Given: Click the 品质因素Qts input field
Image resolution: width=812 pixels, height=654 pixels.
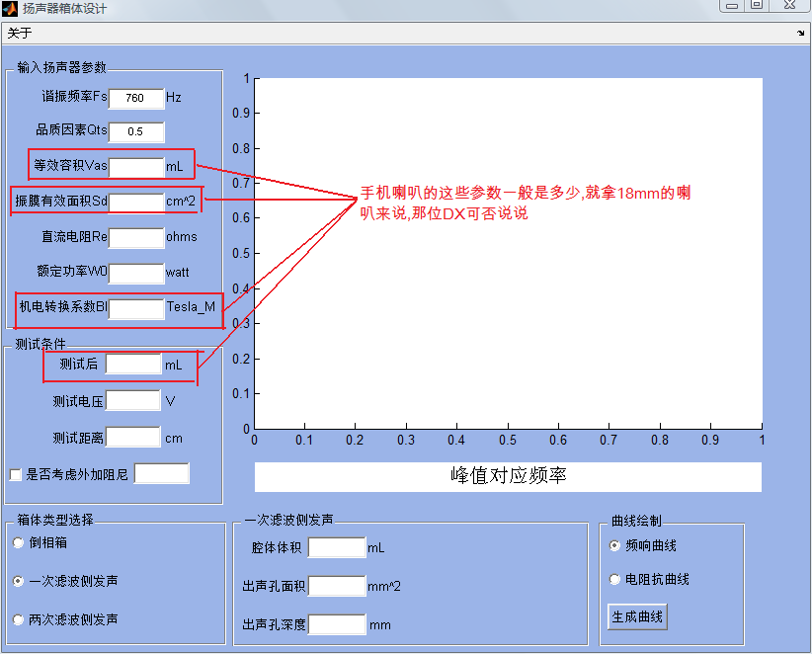Looking at the screenshot, I should 135,132.
